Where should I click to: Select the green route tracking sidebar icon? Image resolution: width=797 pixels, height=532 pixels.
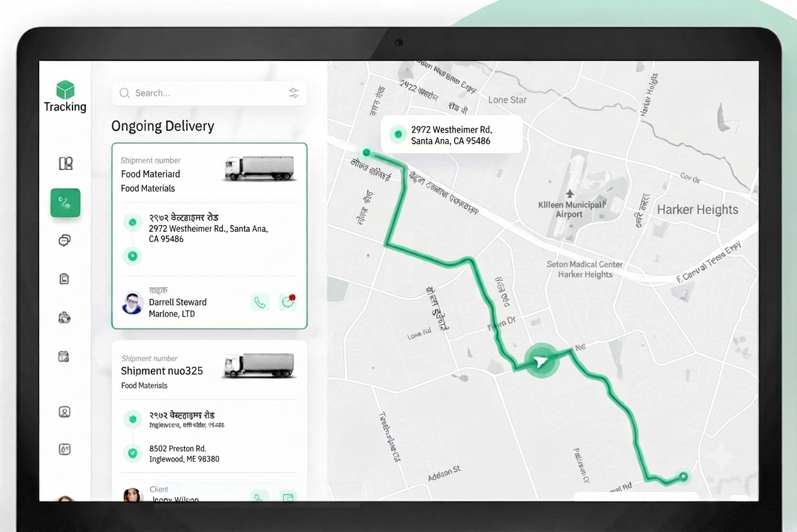coord(66,203)
